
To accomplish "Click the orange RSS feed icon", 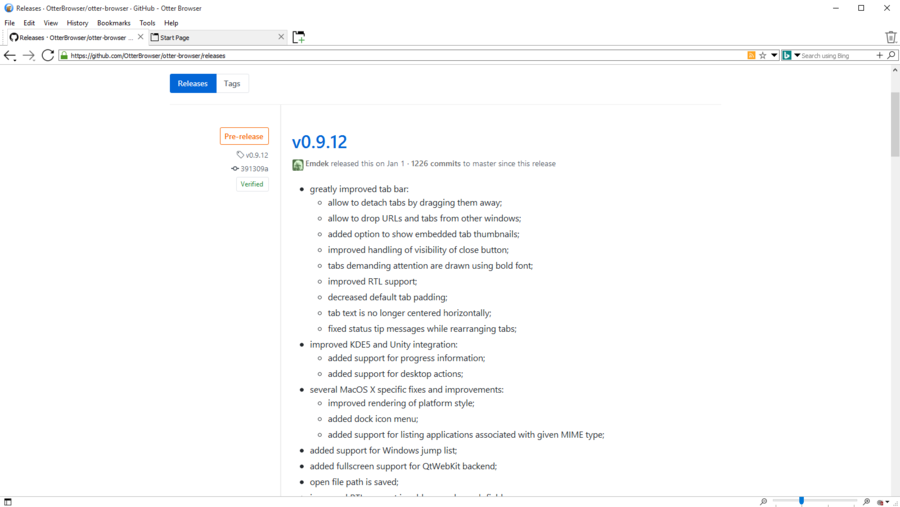I will 751,56.
